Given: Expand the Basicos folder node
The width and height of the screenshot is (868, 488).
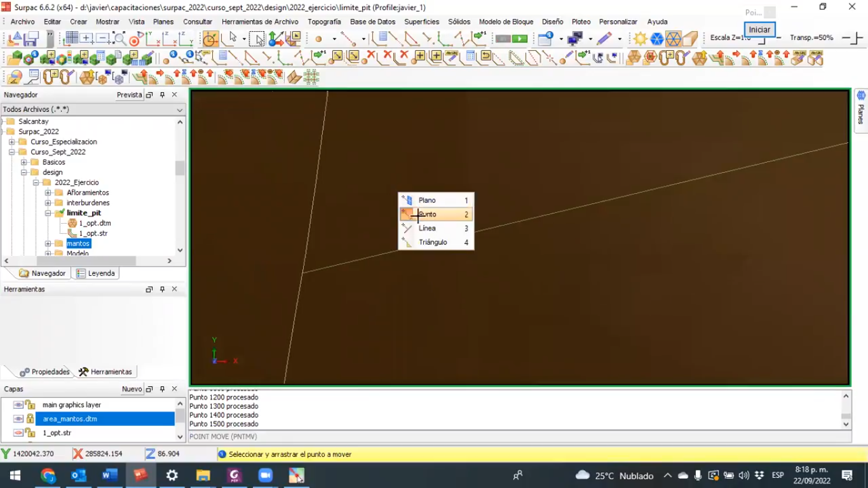Looking at the screenshot, I should point(24,162).
